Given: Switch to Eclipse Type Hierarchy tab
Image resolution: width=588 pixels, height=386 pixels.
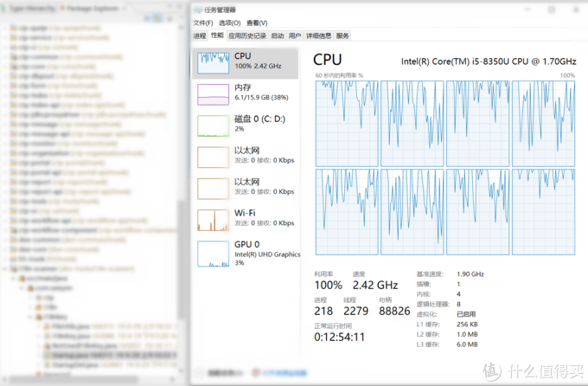Looking at the screenshot, I should (x=30, y=8).
